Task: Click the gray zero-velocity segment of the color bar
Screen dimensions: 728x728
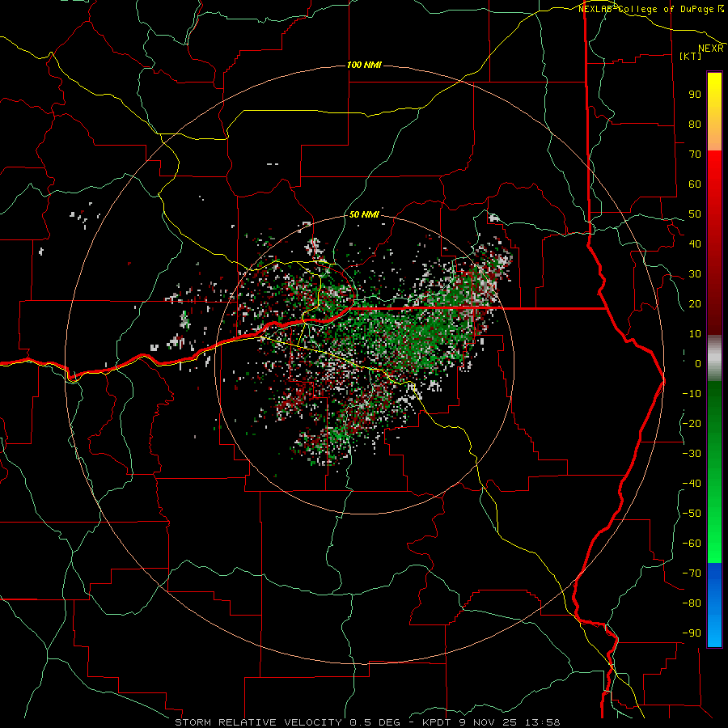Action: pyautogui.click(x=714, y=358)
